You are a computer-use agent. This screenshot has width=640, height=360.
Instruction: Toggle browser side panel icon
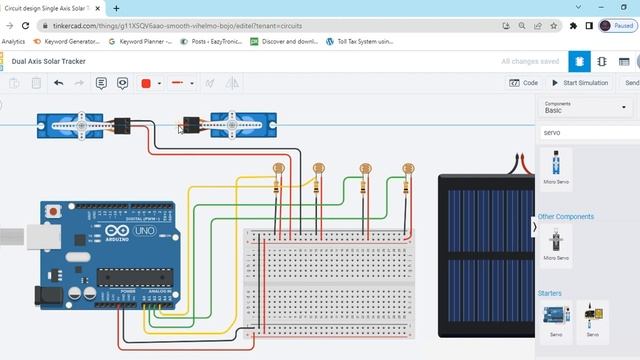tap(589, 26)
